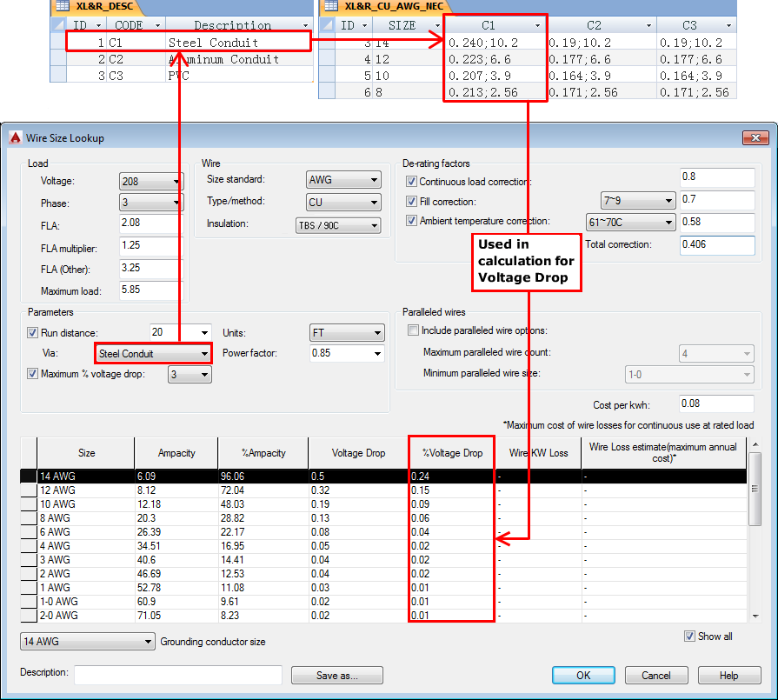The width and height of the screenshot is (778, 700).
Task: Click the results list vertical scrollbar thumb
Action: (x=755, y=489)
